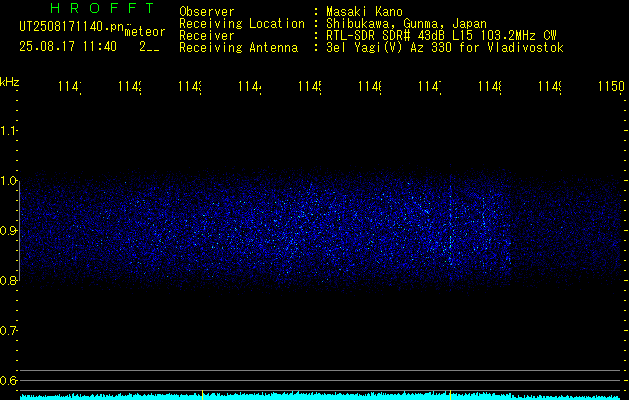Screen dimensions: 629x400
Task: Click the 0.9 kHz frequency axis label
Action: [x=8, y=230]
